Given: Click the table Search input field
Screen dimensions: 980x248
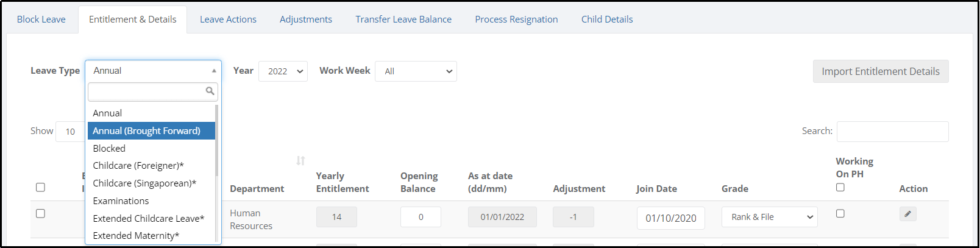Looking at the screenshot, I should click(892, 132).
